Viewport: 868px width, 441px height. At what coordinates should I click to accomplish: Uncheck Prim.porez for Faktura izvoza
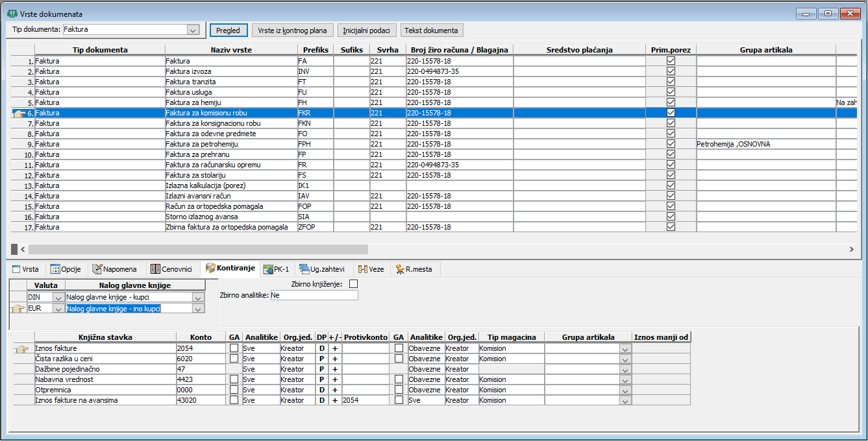click(x=671, y=71)
